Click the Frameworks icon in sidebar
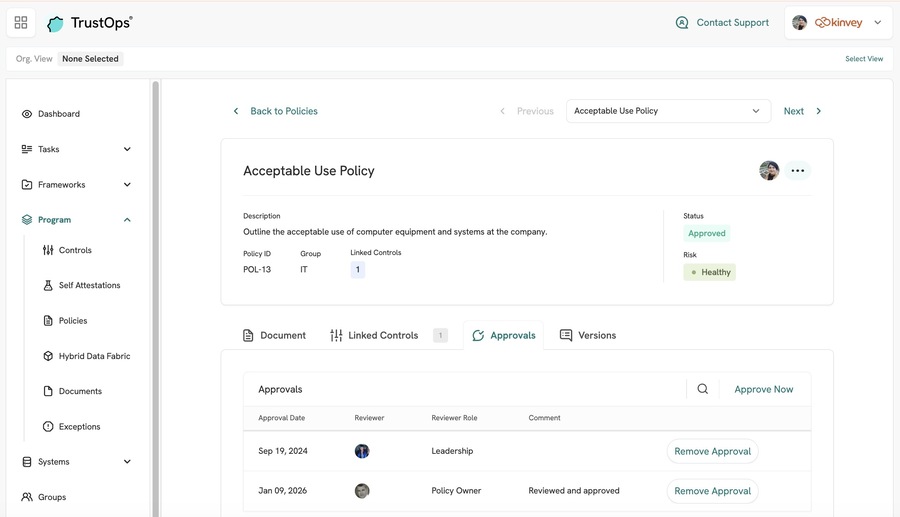 pos(26,184)
